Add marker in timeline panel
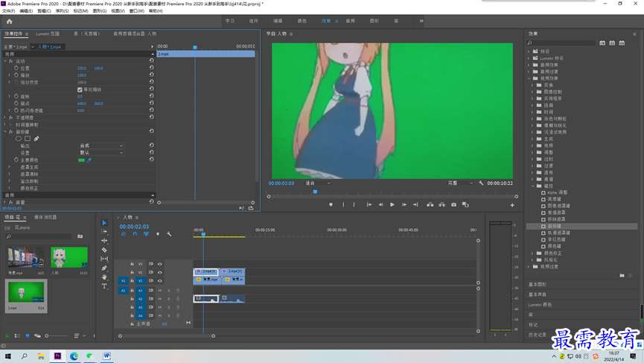 [158, 234]
